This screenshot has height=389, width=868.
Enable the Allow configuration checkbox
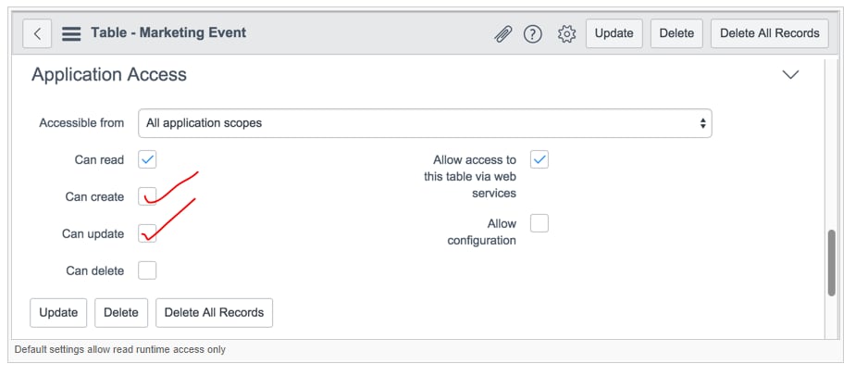[539, 223]
